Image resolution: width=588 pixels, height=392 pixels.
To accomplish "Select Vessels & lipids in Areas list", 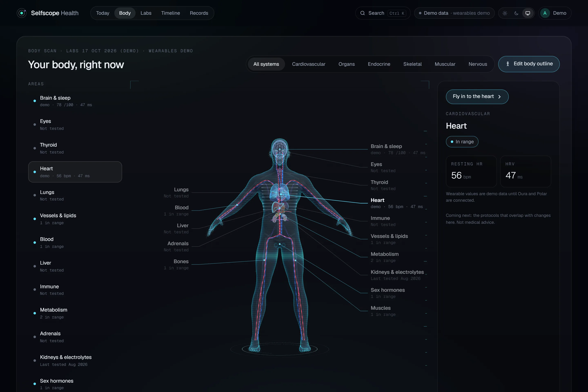I will (75, 219).
